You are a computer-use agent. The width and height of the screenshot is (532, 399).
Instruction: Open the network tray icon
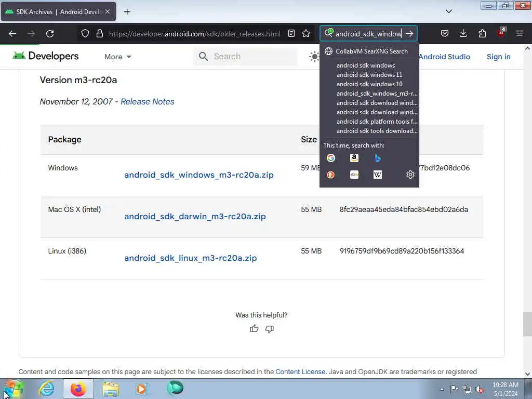coord(467,389)
